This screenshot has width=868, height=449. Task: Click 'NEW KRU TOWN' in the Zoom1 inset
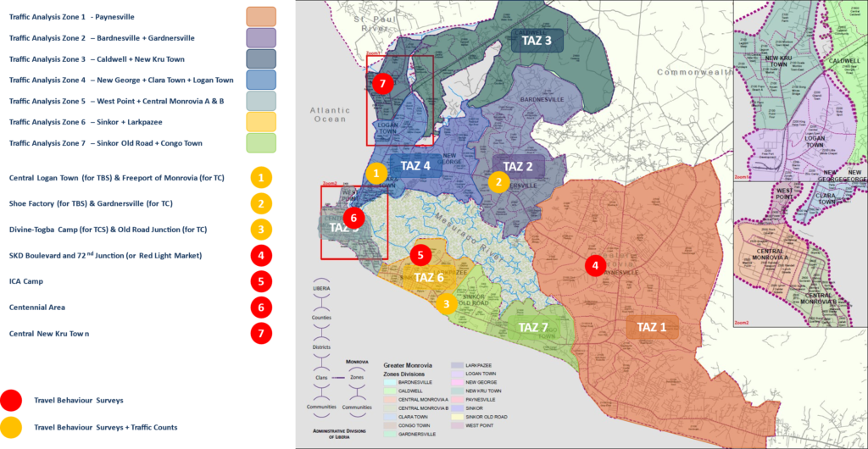point(778,61)
